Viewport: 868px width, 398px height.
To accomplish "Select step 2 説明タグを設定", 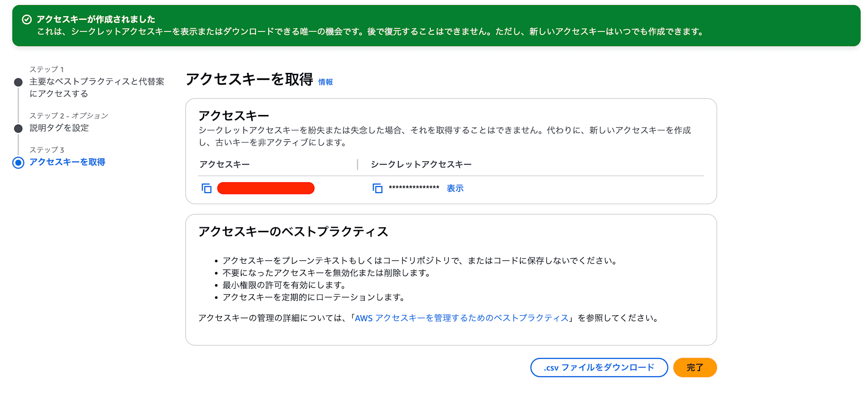I will pyautogui.click(x=59, y=128).
